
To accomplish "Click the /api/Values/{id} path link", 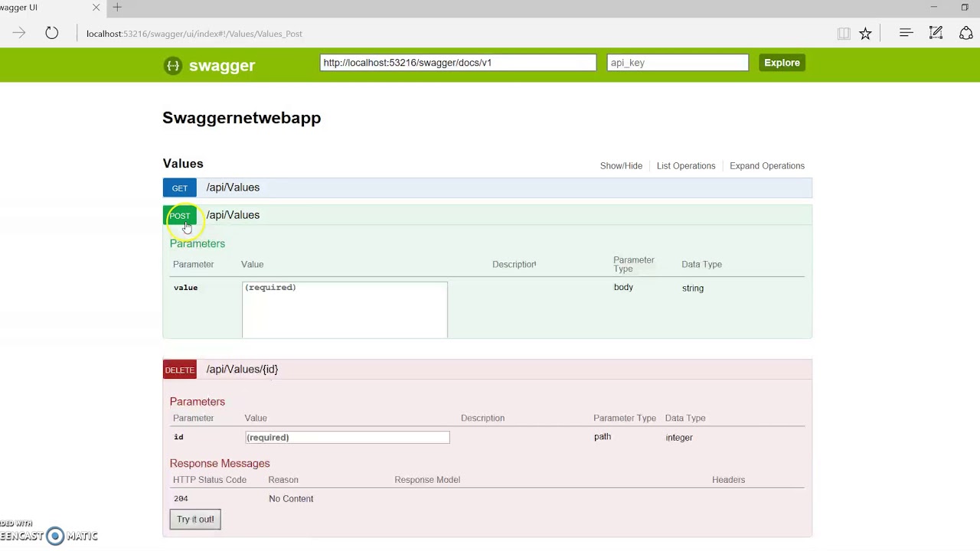I will coord(242,369).
